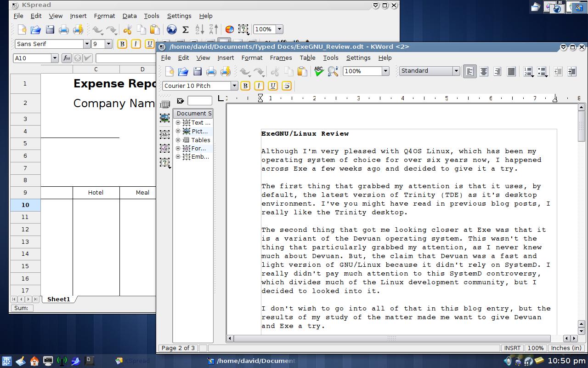This screenshot has width=588, height=368.
Task: Open the Standard paragraph style dropdown
Action: click(456, 71)
